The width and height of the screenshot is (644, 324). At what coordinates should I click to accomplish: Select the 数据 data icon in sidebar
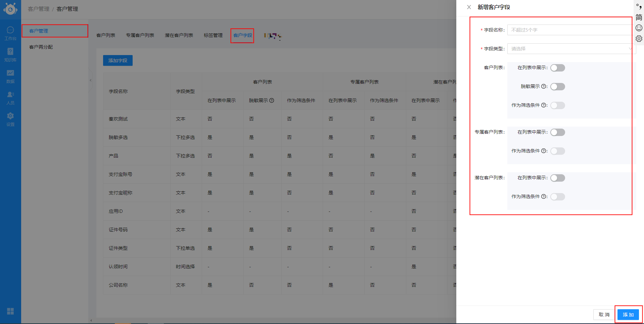coord(10,76)
